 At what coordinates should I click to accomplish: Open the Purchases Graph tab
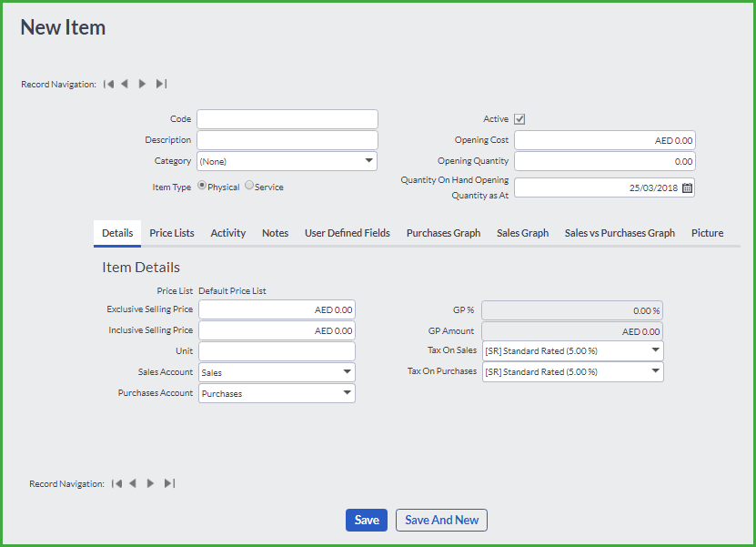(x=444, y=233)
